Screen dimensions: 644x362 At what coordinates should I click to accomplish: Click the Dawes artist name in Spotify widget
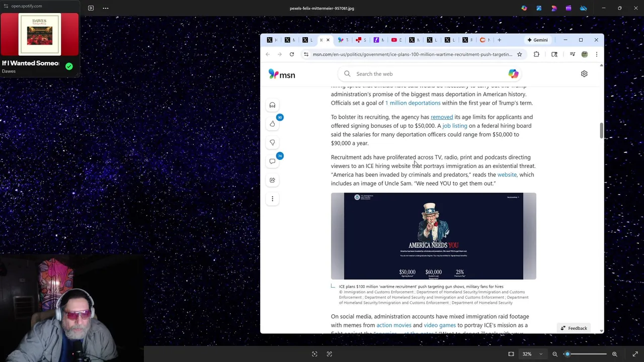[x=9, y=71]
